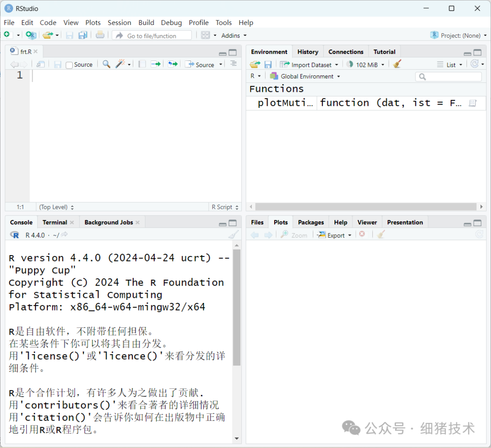The height and width of the screenshot is (448, 491).
Task: Open the Files tab
Action: 257,222
